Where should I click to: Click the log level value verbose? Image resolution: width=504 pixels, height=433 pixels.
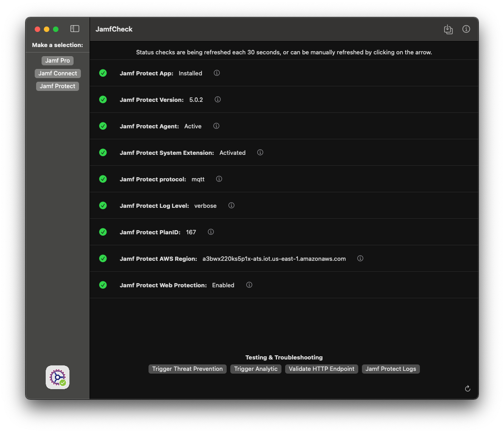click(206, 206)
